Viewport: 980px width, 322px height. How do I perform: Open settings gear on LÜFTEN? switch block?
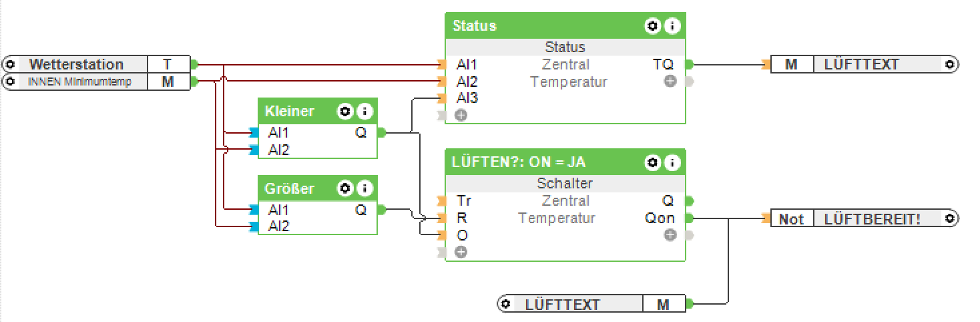click(652, 162)
